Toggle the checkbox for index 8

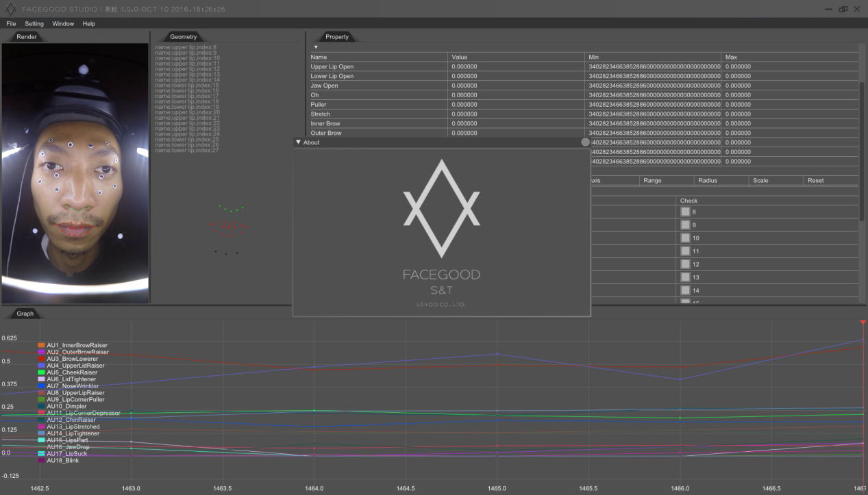685,212
